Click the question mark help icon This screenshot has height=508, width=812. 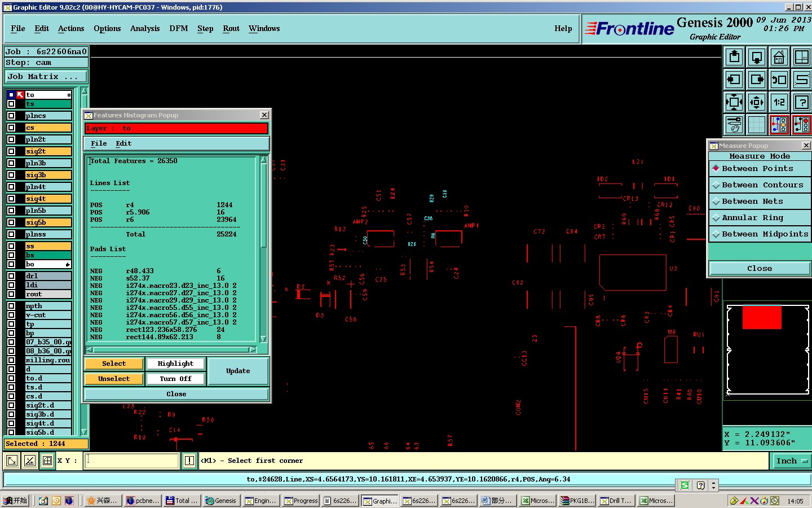(x=801, y=102)
